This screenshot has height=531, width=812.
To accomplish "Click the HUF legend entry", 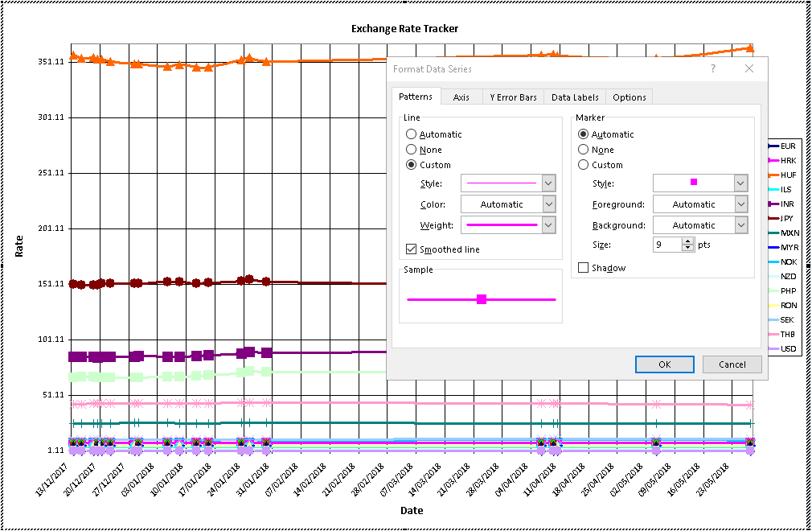I will point(787,175).
